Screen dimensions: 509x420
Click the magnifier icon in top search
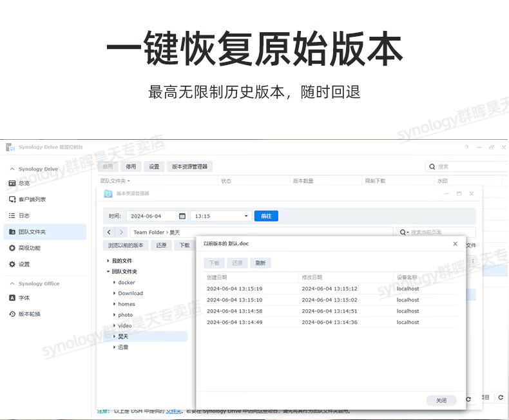[x=432, y=166]
